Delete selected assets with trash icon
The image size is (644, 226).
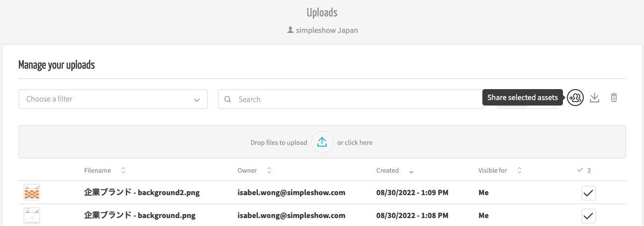point(614,98)
